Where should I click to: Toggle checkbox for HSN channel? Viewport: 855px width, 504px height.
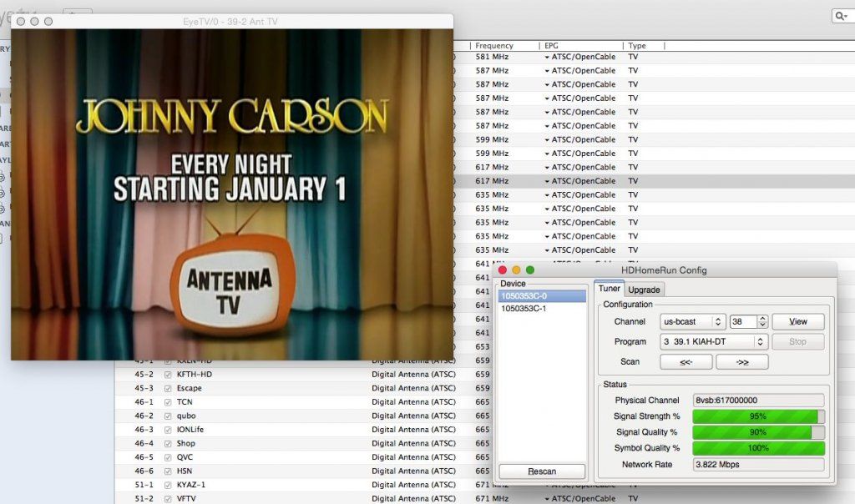point(168,471)
